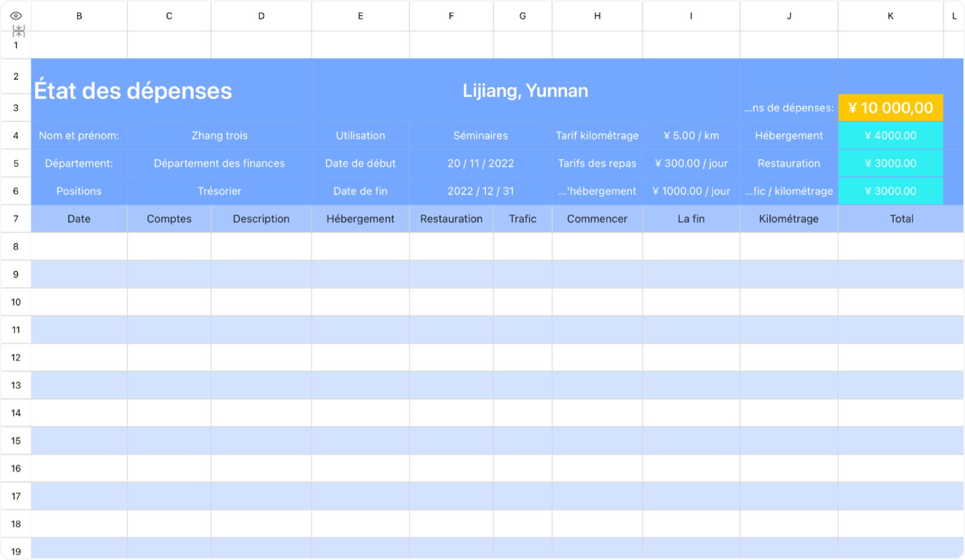965x560 pixels.
Task: Select column F header
Action: 451,16
